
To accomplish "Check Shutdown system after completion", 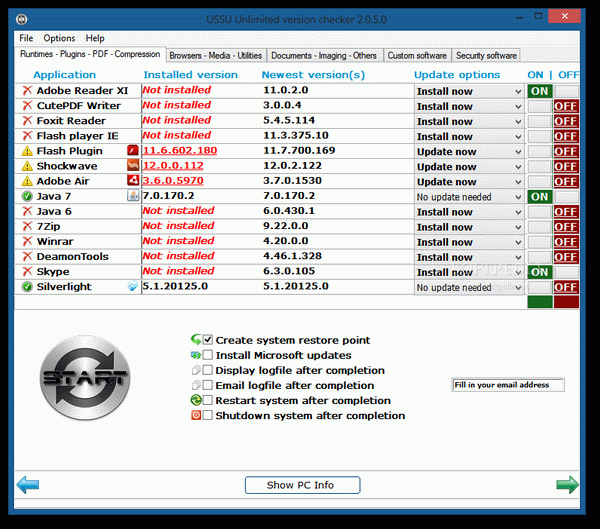I will pos(207,415).
